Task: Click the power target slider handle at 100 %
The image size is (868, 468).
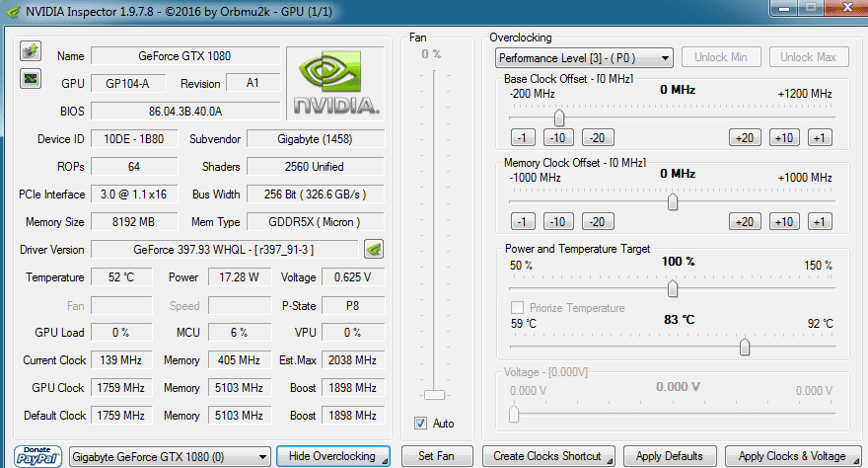Action: 673,288
